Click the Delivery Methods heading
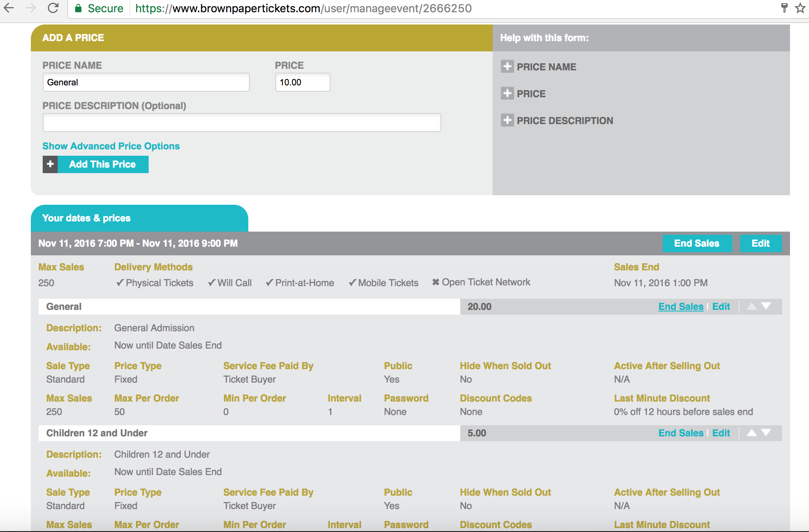 click(x=153, y=267)
